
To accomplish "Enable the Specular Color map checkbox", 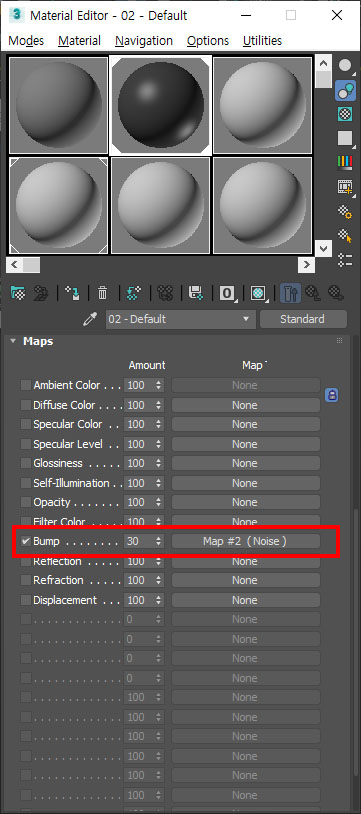I will coord(25,424).
